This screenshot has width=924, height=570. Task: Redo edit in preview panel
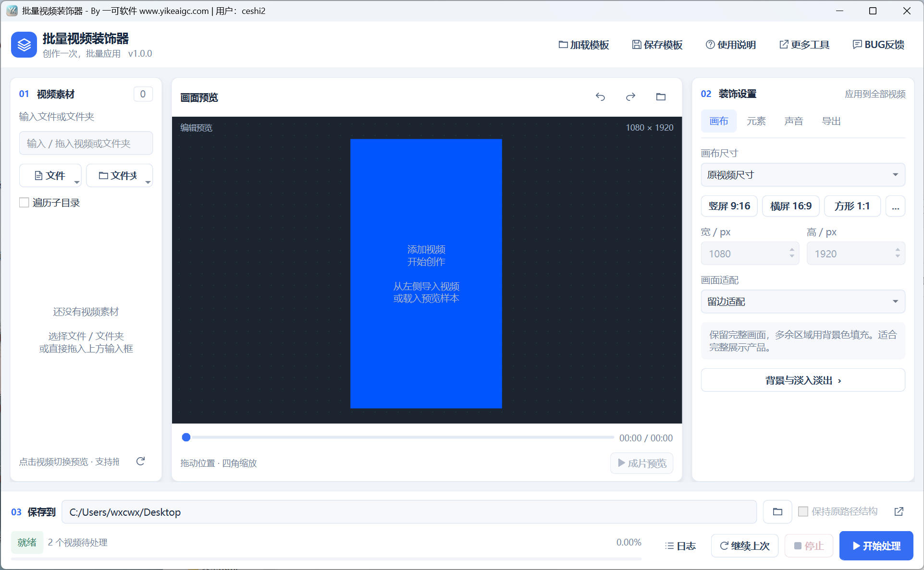[630, 97]
